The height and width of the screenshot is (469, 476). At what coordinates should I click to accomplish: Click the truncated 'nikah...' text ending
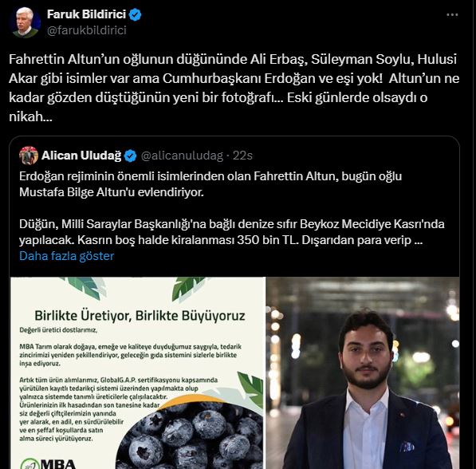[30, 116]
